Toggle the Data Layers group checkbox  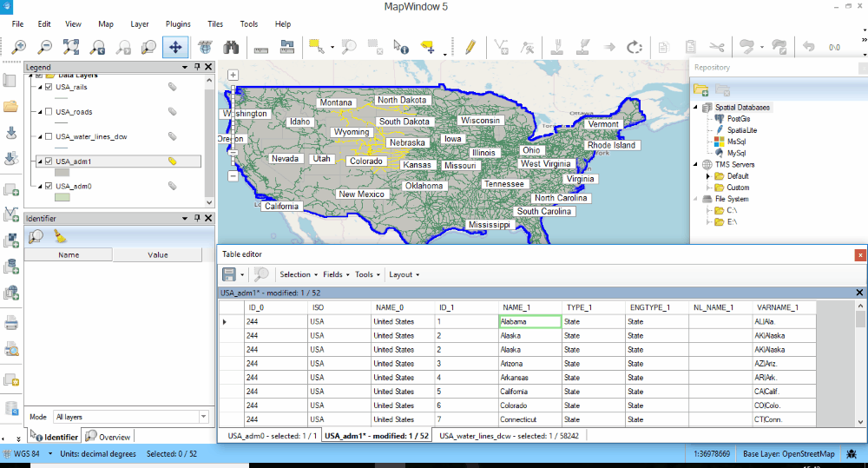tap(39, 76)
